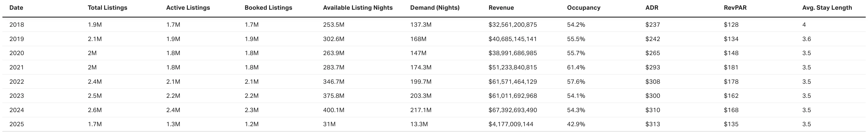
Task: Click available nights value 346.7M
Action: [334, 82]
